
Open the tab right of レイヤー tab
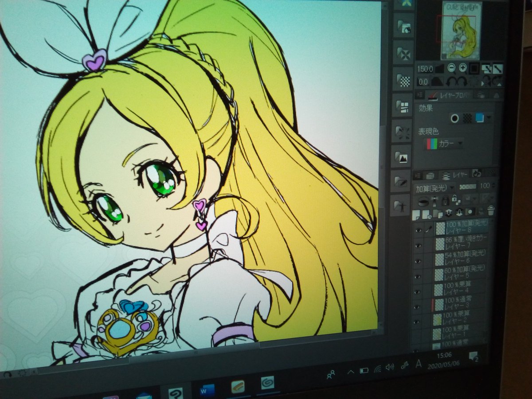[477, 174]
